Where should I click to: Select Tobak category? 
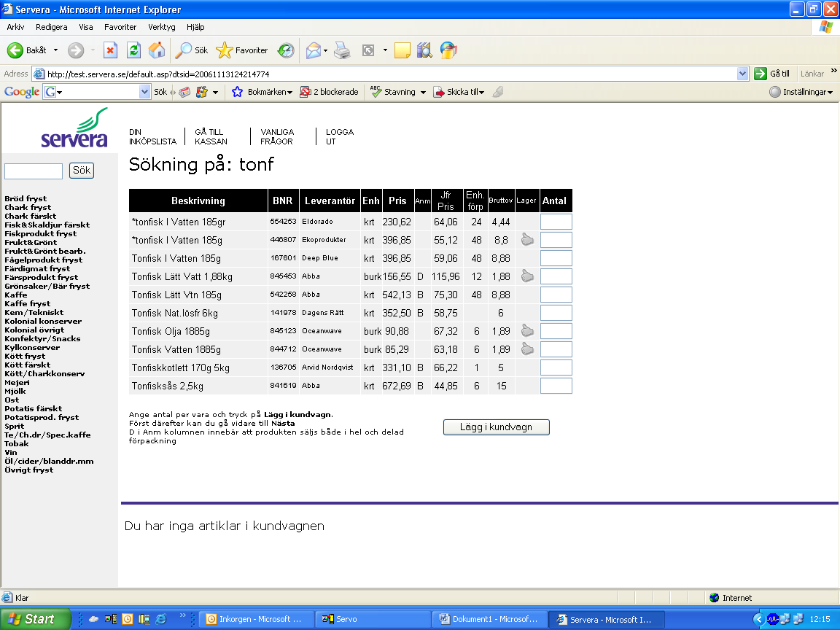pyautogui.click(x=17, y=443)
